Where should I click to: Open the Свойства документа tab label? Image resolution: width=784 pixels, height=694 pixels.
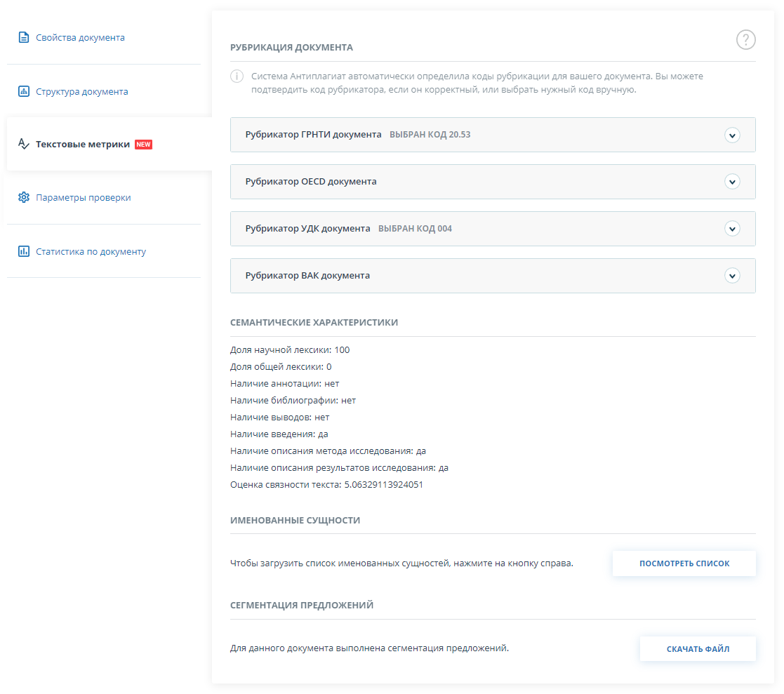(80, 37)
